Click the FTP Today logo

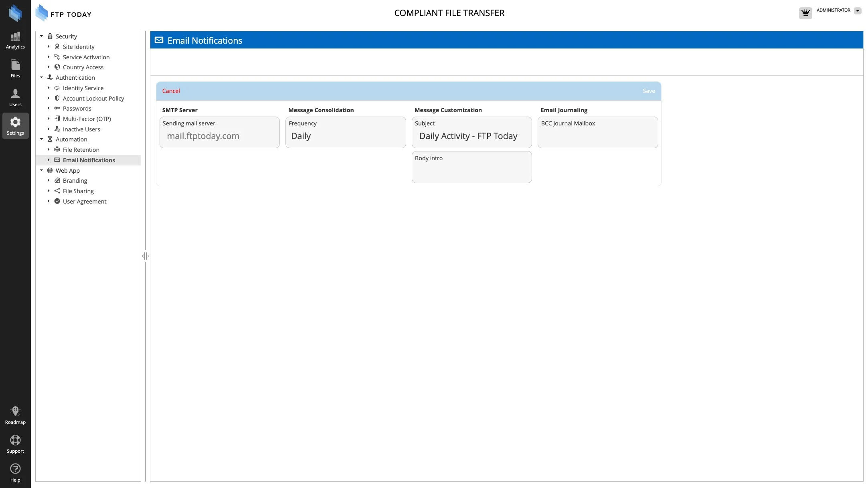[64, 13]
